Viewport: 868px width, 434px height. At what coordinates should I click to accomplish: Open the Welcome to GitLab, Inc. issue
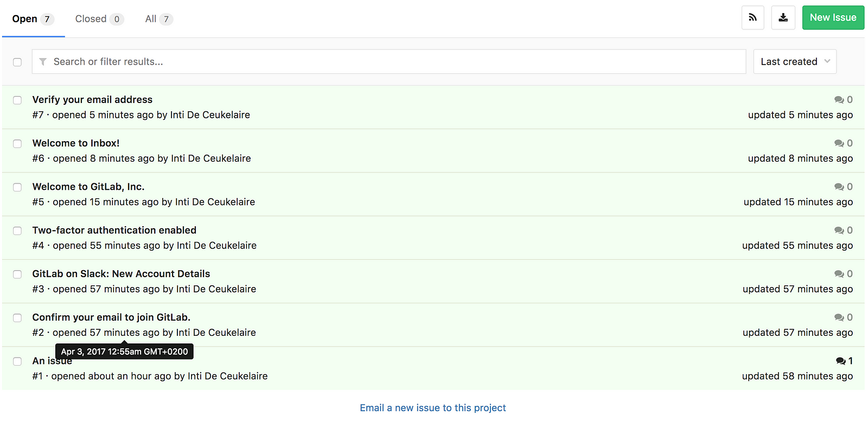(x=88, y=187)
